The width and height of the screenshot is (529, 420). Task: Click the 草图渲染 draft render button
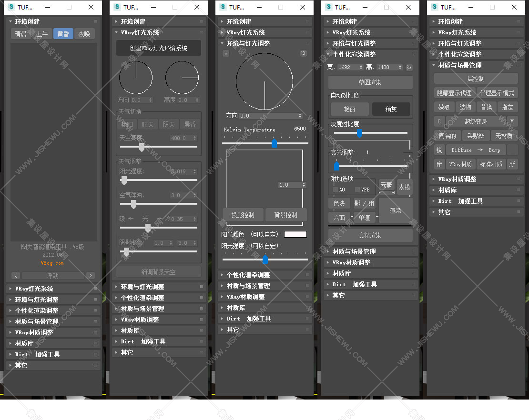click(x=370, y=82)
